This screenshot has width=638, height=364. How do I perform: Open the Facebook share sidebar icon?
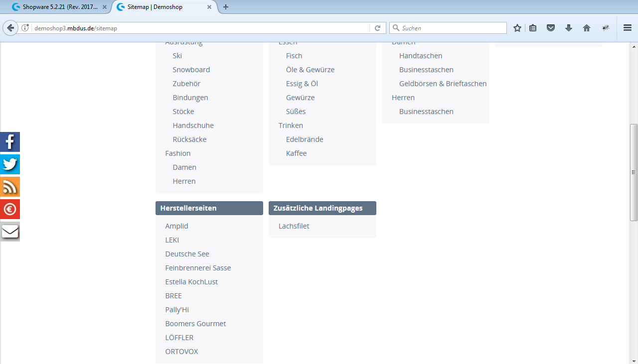tap(10, 142)
